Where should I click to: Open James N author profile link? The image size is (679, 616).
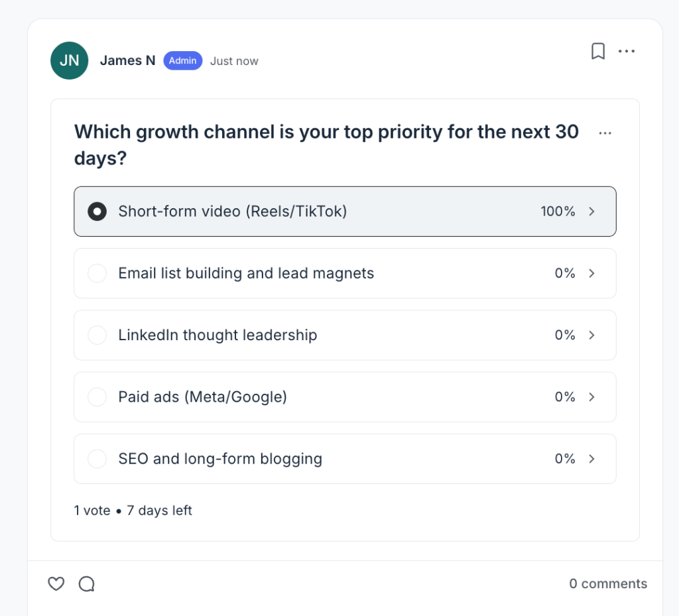tap(127, 60)
